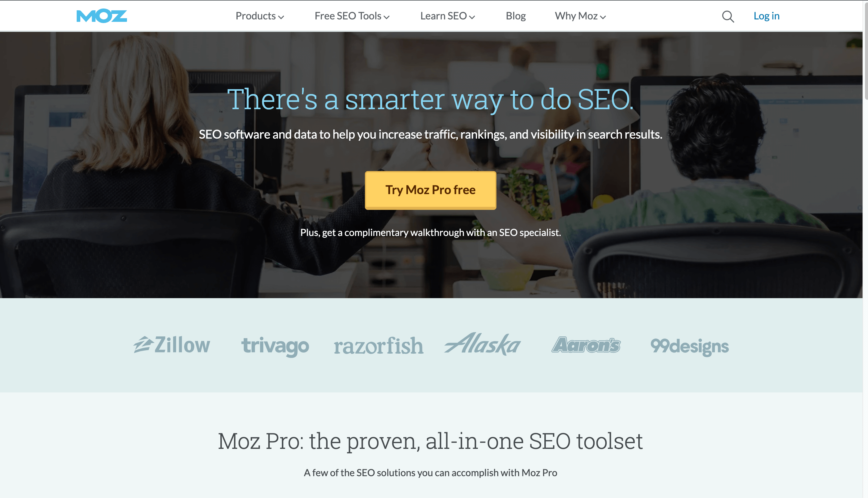Click the complimentary walkthrough text
The height and width of the screenshot is (498, 868).
pos(431,233)
